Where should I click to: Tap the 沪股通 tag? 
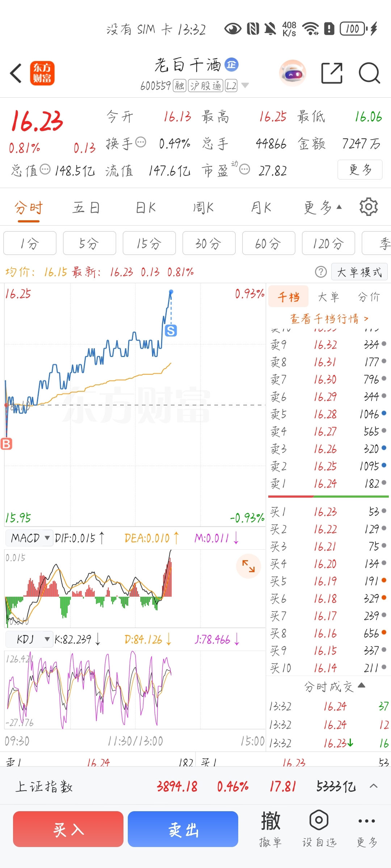click(x=206, y=86)
